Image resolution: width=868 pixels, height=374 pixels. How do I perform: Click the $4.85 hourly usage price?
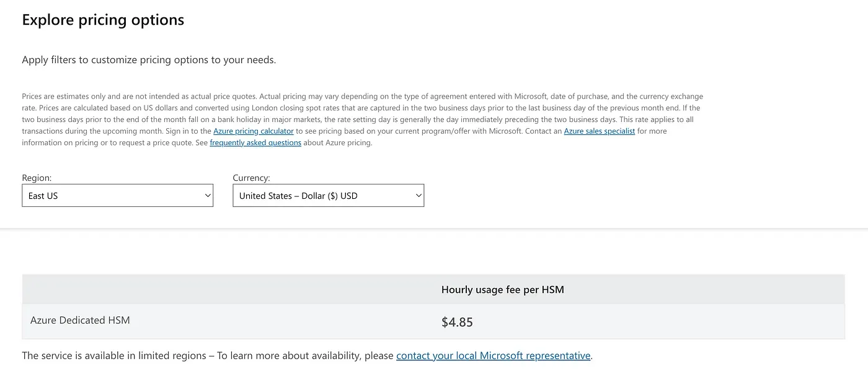click(x=456, y=322)
